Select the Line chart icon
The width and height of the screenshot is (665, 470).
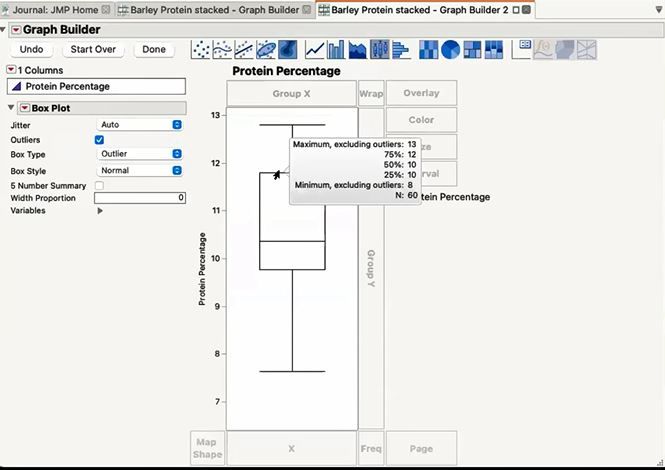point(315,50)
